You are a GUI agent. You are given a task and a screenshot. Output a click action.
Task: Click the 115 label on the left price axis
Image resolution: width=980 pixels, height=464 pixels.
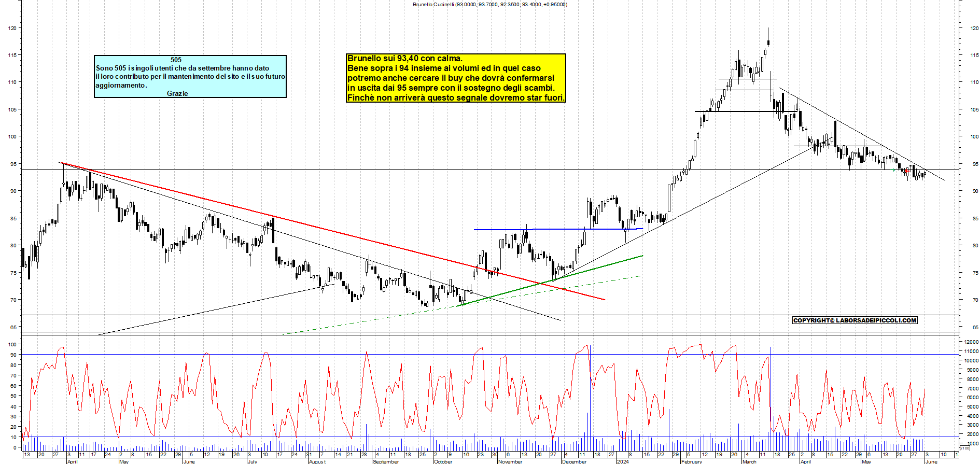tap(12, 55)
